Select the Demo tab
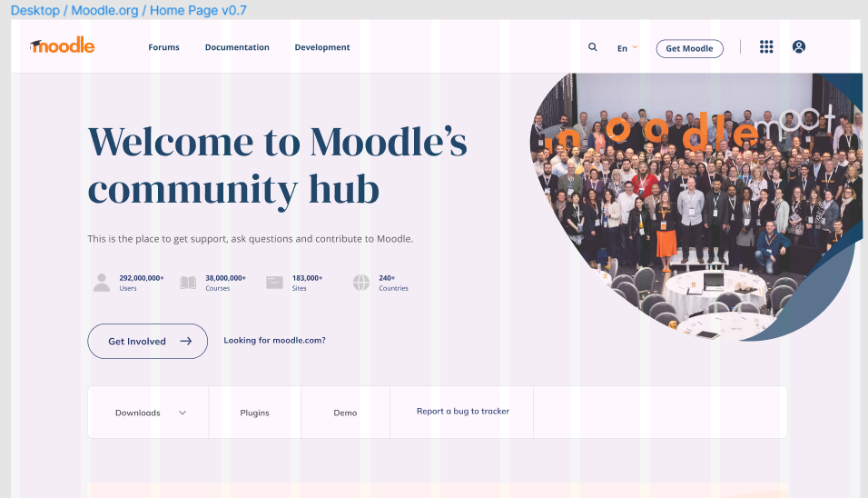 pyautogui.click(x=345, y=413)
